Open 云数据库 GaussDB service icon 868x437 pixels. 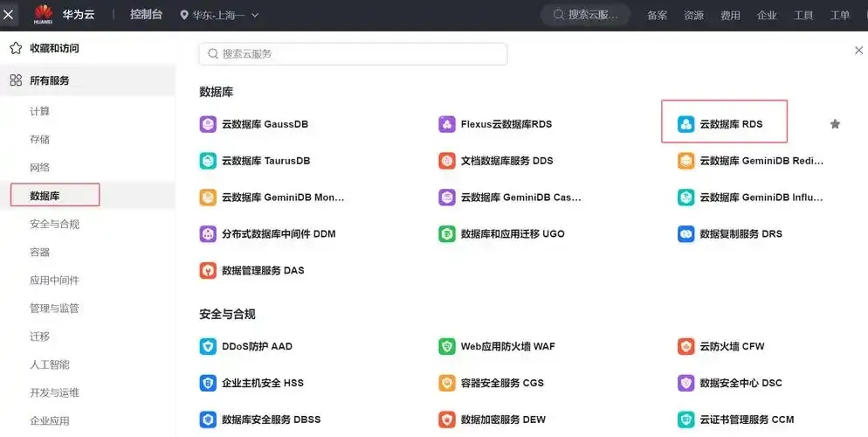(208, 124)
